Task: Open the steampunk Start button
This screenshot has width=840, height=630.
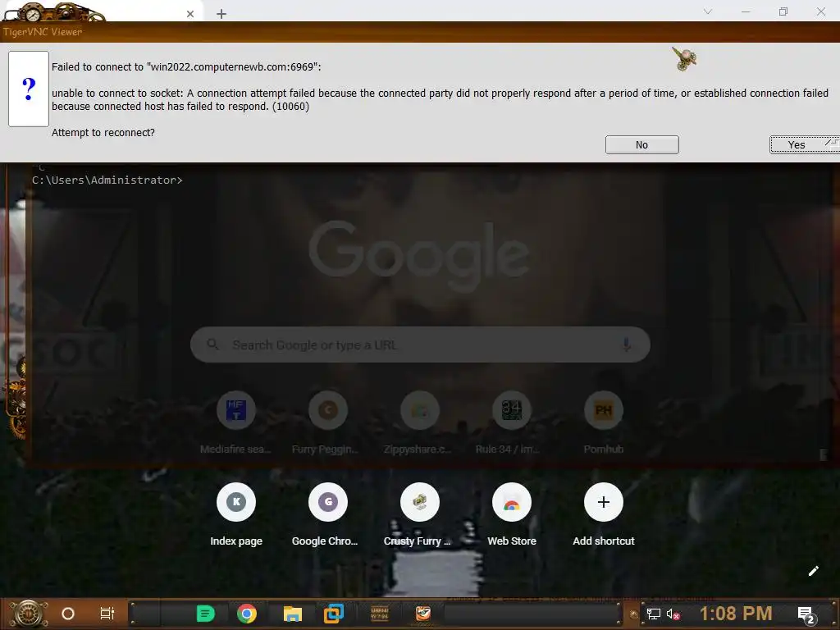Action: click(x=28, y=614)
